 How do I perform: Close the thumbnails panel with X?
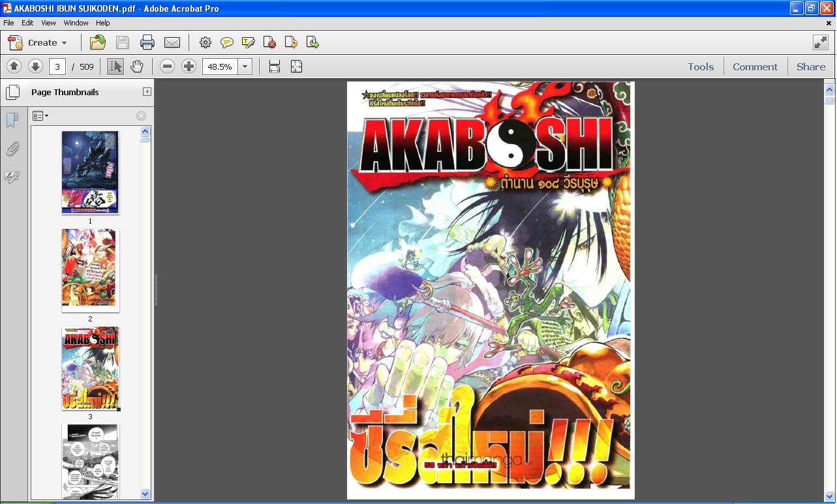coord(141,116)
